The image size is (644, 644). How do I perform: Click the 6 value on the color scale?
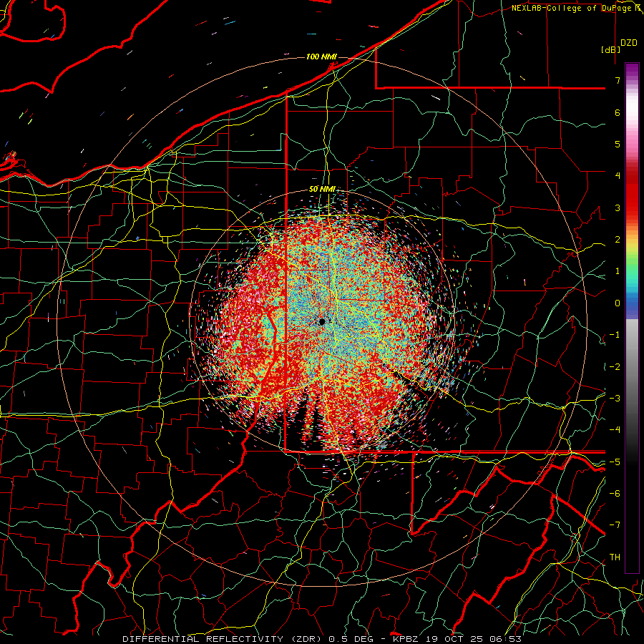point(618,112)
